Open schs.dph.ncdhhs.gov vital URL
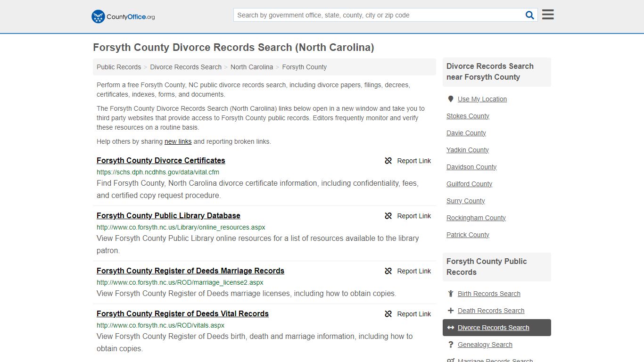 pyautogui.click(x=158, y=172)
